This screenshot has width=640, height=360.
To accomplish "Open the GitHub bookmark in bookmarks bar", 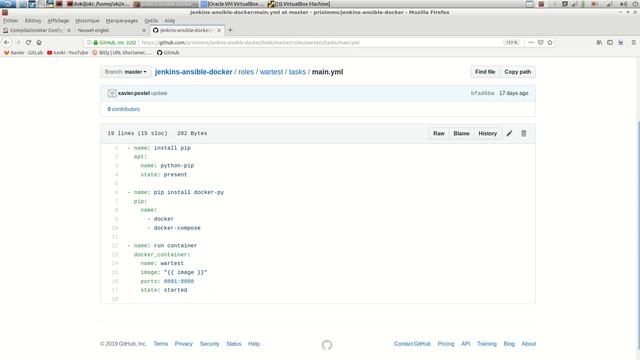I will (168, 53).
